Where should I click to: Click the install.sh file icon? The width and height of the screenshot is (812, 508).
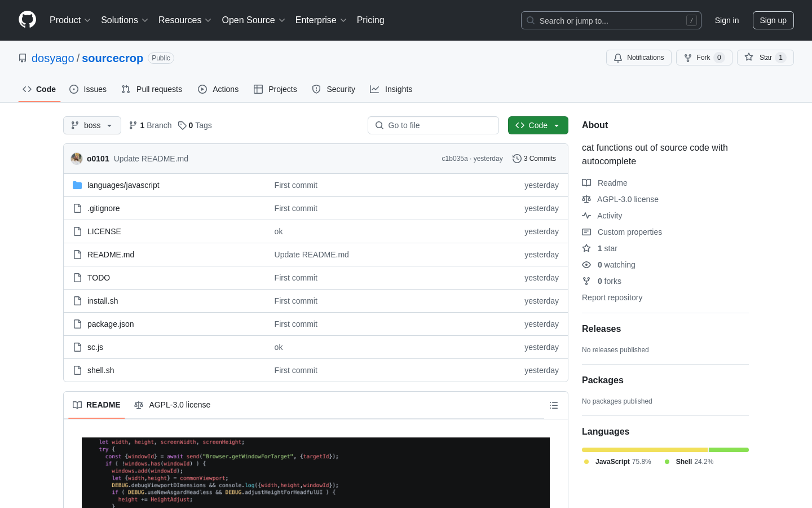[x=77, y=301]
